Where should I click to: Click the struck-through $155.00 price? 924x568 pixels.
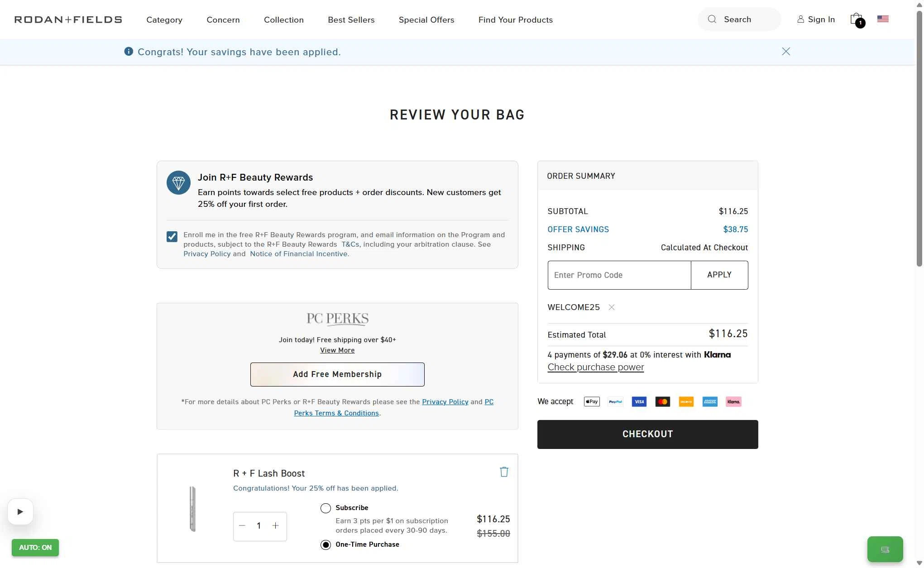point(493,534)
